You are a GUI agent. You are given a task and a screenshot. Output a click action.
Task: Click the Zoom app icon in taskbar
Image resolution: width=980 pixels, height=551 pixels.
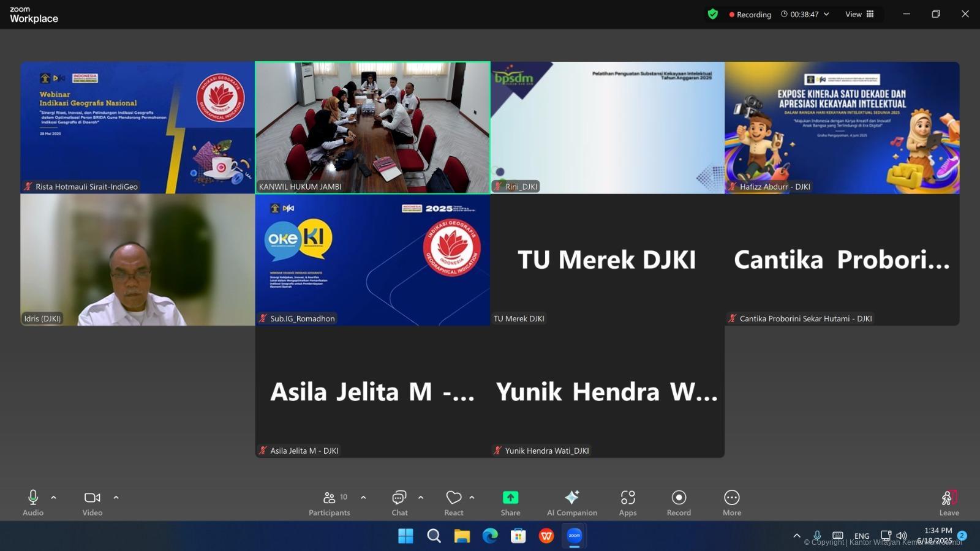(x=575, y=536)
